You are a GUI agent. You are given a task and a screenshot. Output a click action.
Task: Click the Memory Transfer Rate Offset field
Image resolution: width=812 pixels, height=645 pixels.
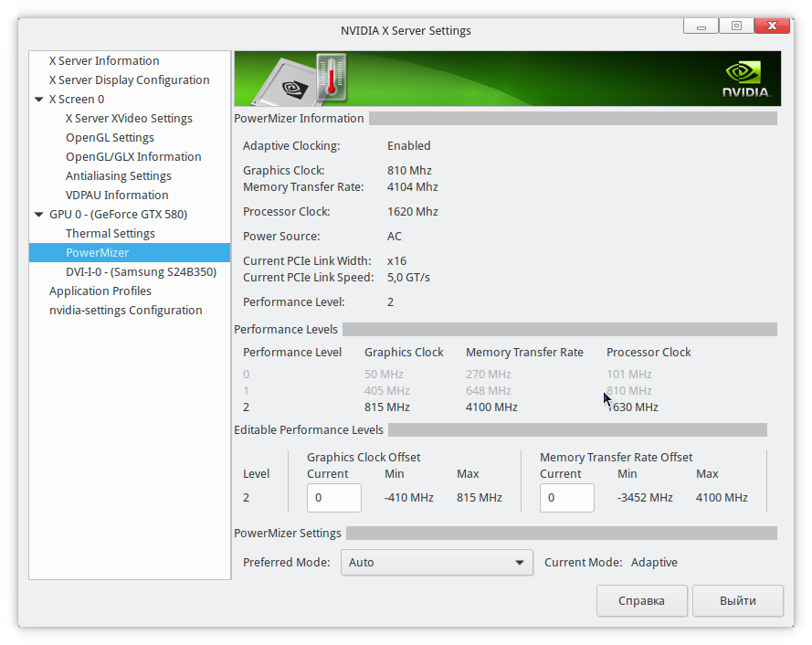[567, 498]
